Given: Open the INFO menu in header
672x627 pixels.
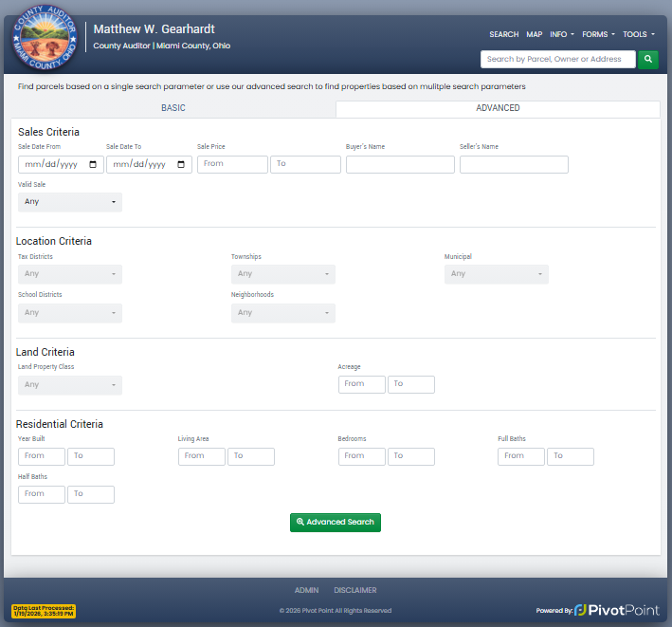Looking at the screenshot, I should (561, 34).
